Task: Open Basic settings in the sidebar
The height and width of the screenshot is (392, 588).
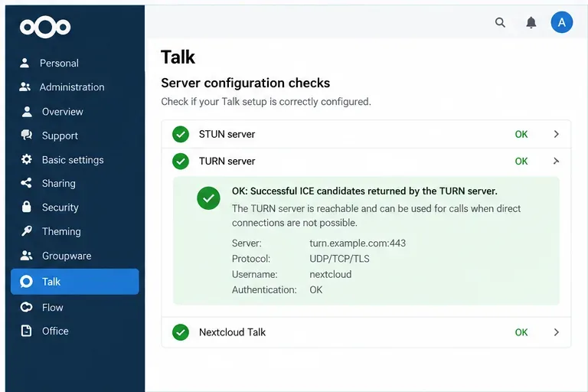Action: click(73, 160)
